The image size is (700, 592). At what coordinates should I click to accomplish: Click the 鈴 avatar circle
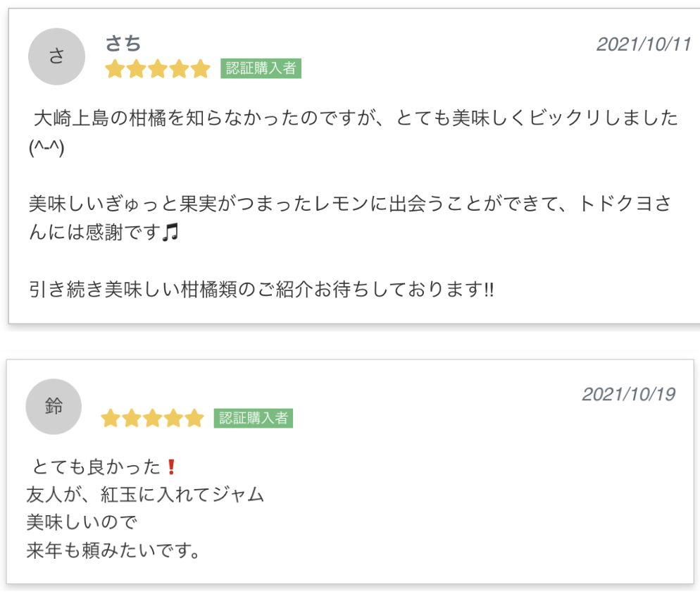54,407
